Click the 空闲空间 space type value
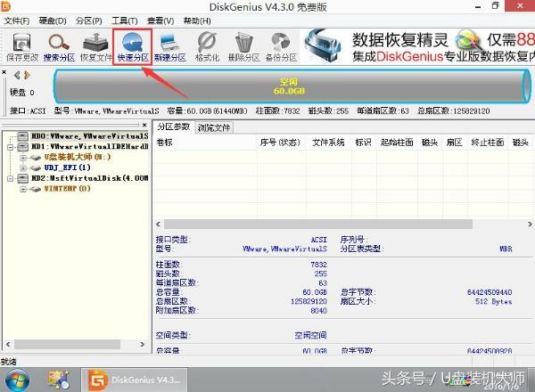 click(310, 335)
